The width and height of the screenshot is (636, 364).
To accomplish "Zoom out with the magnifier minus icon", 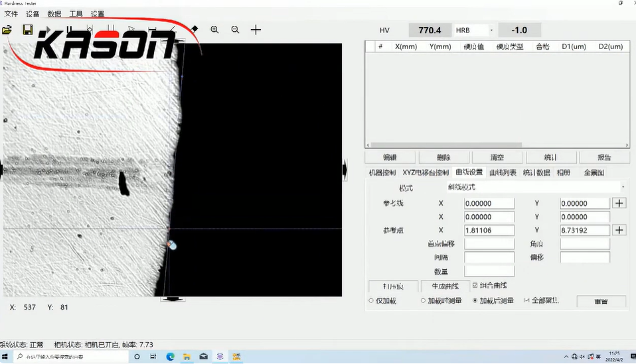I will pos(235,30).
